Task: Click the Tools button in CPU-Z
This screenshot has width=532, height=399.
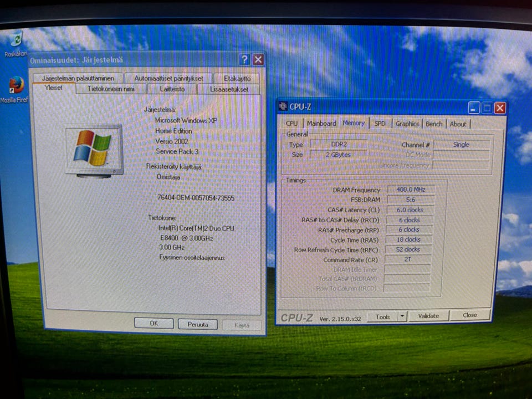Action: (383, 317)
